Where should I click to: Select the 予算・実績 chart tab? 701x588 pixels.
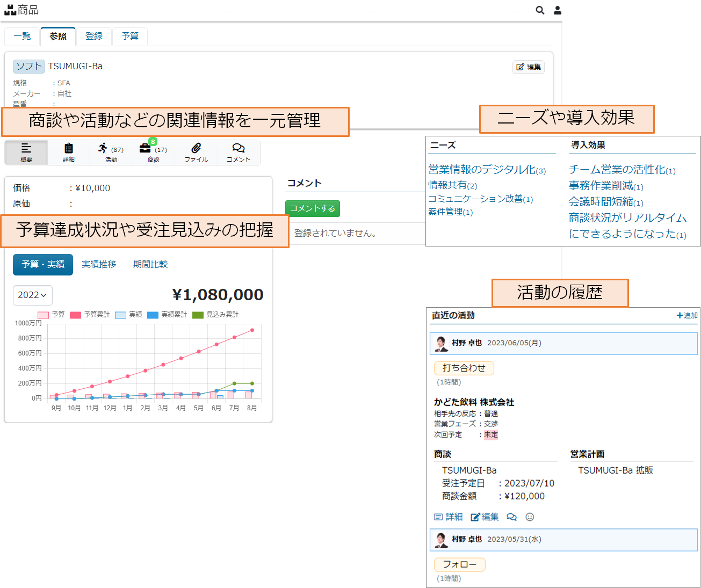click(x=43, y=264)
